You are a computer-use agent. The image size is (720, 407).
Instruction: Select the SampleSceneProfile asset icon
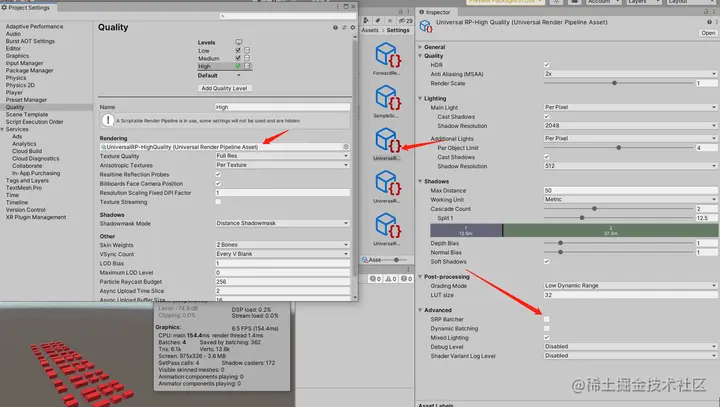(388, 97)
